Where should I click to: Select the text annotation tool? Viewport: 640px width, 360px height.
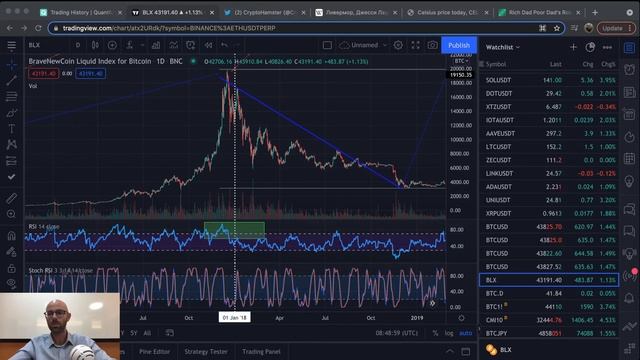[x=11, y=129]
